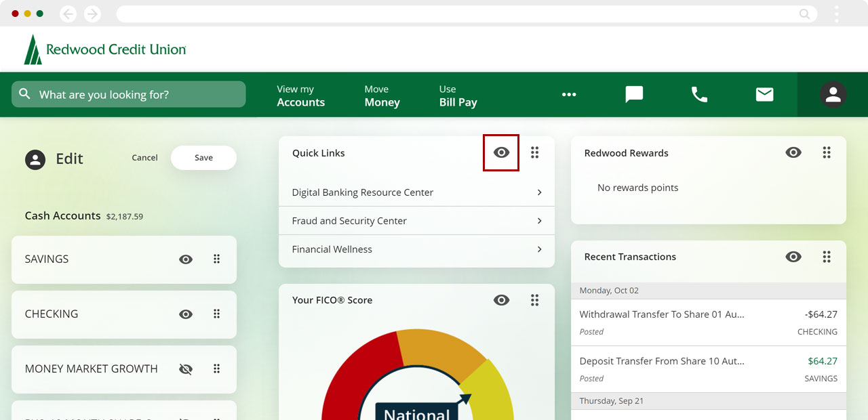Click the 'Thursday, Sep 21' date header
This screenshot has width=868, height=420.
611,401
